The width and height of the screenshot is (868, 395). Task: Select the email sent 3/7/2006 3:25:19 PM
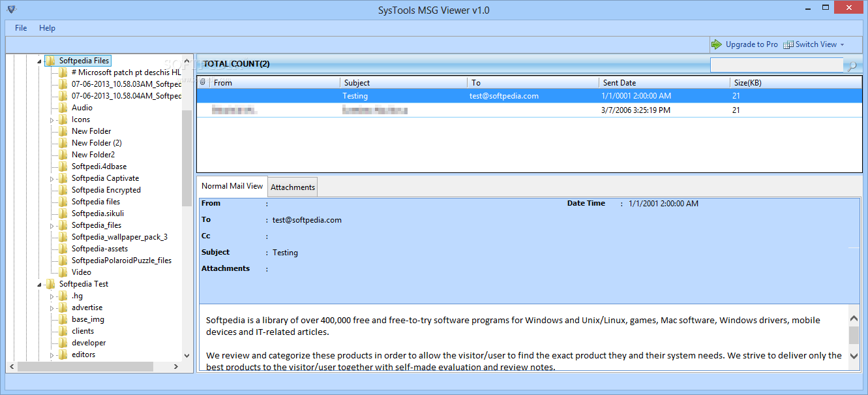click(529, 110)
